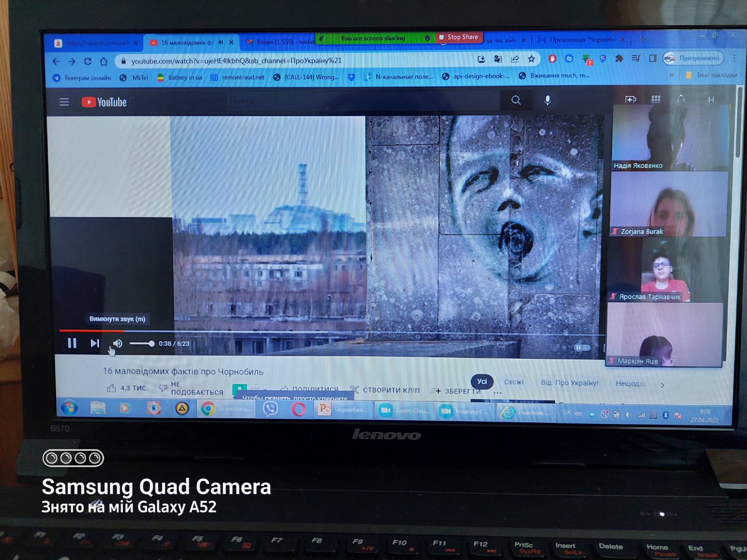Click the YouTube logo
This screenshot has width=747, height=560.
pyautogui.click(x=104, y=102)
